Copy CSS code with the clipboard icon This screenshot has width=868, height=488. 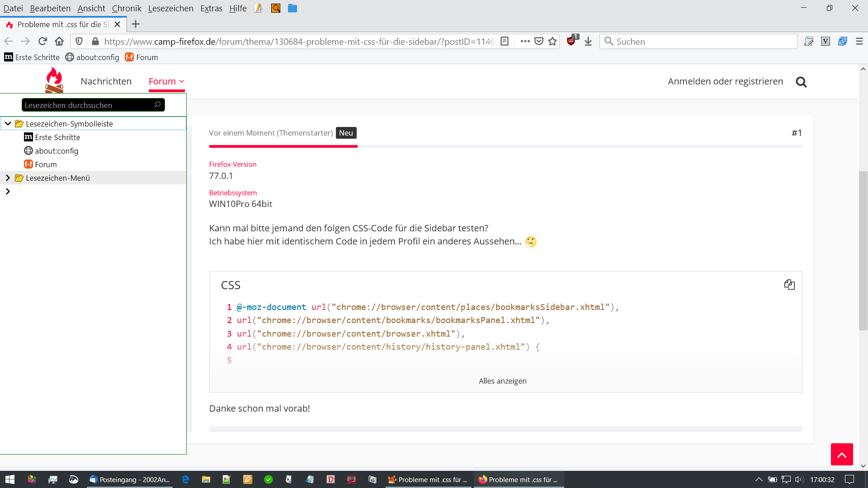789,285
